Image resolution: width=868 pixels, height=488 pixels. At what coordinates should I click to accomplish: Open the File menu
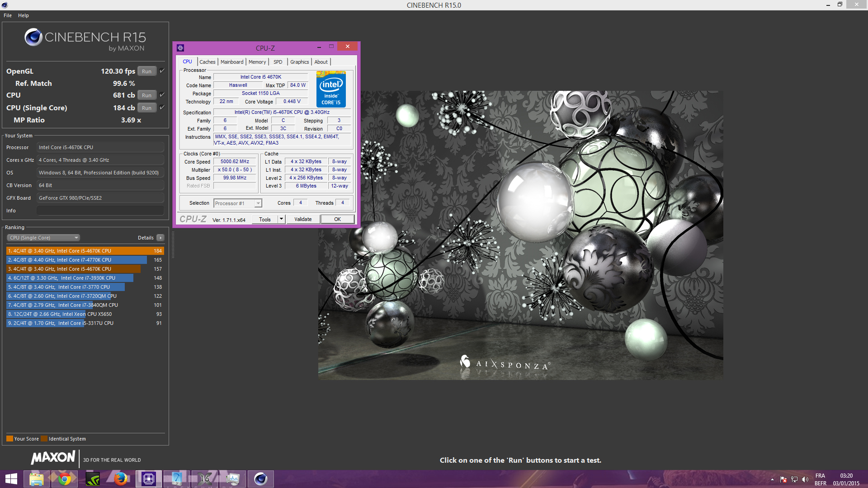8,15
